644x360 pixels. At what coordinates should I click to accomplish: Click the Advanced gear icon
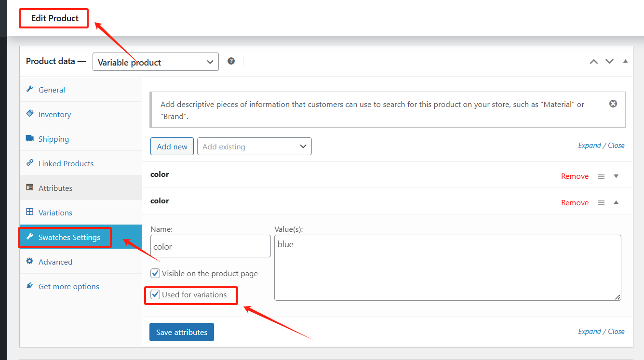point(30,261)
